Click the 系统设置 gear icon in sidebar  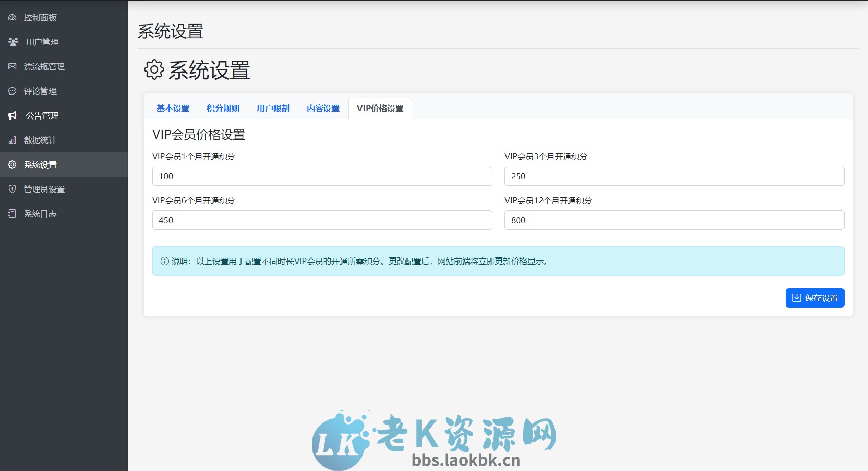coord(12,164)
